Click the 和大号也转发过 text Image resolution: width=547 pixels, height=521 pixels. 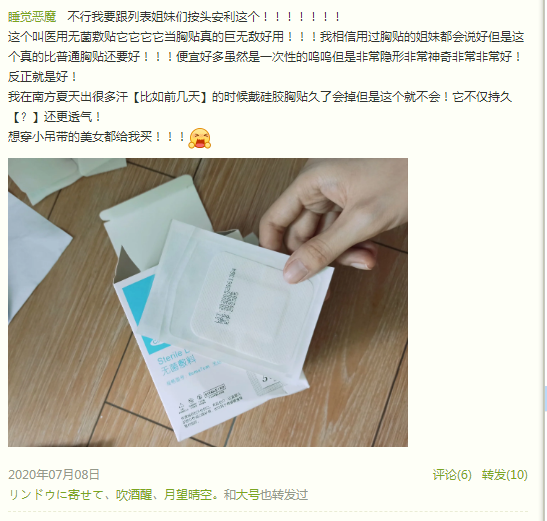[x=266, y=495]
